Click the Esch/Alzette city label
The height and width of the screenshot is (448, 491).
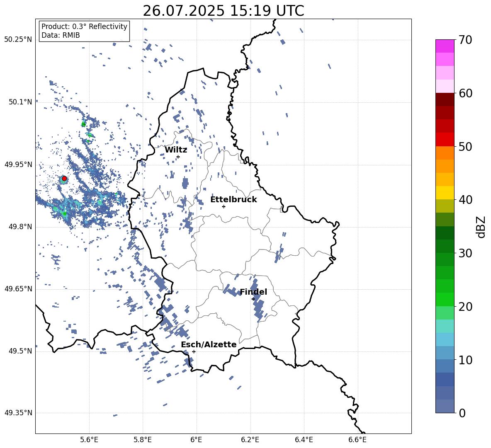(x=209, y=345)
